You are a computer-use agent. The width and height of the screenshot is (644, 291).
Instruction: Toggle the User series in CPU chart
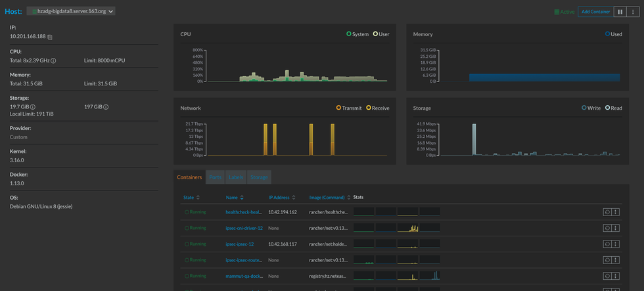(x=380, y=34)
